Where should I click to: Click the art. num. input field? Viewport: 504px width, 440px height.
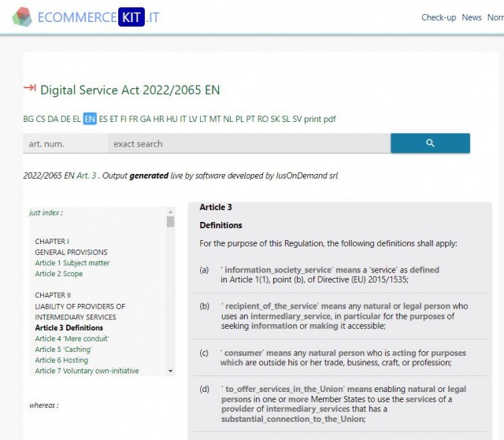pyautogui.click(x=65, y=143)
